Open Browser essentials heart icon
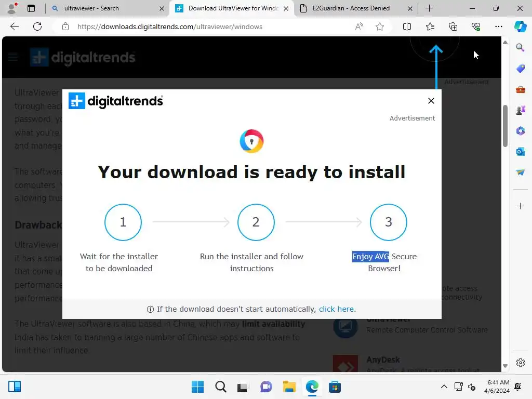Viewport: 532px width, 399px height. [x=476, y=26]
